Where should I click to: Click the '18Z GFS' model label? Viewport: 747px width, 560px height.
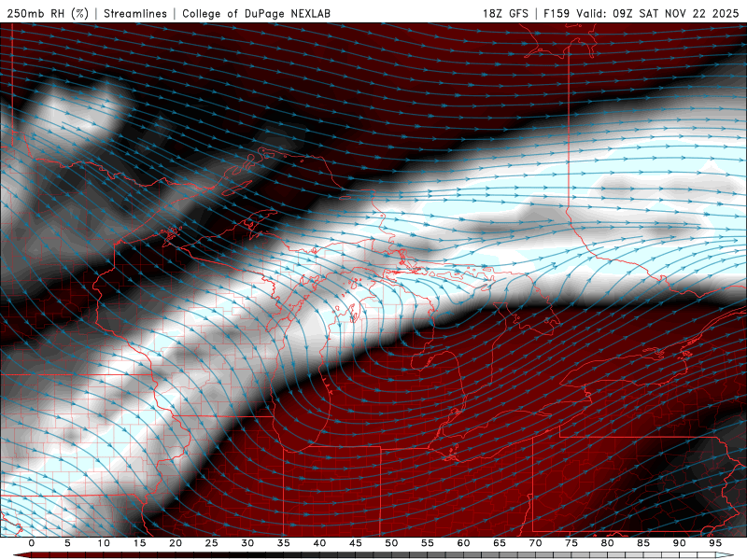tap(505, 14)
